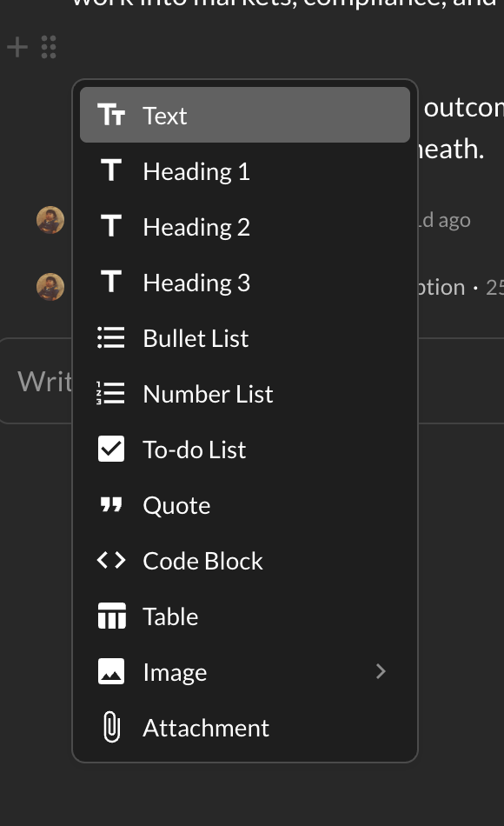Image resolution: width=504 pixels, height=826 pixels.
Task: Choose the Attachment option
Action: click(245, 727)
